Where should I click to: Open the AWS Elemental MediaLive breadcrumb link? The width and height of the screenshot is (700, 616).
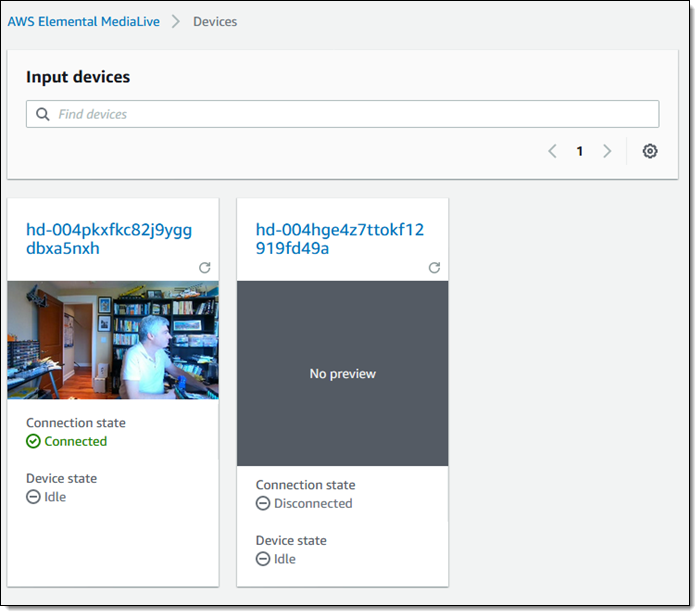coord(83,21)
